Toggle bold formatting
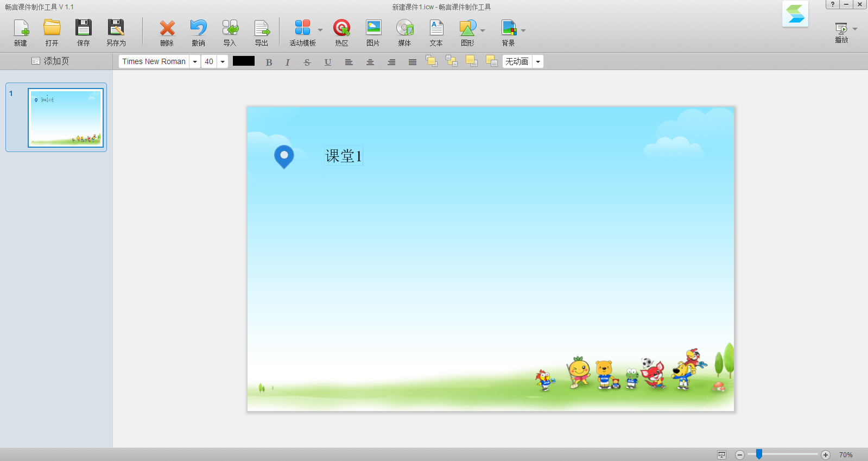 click(269, 62)
